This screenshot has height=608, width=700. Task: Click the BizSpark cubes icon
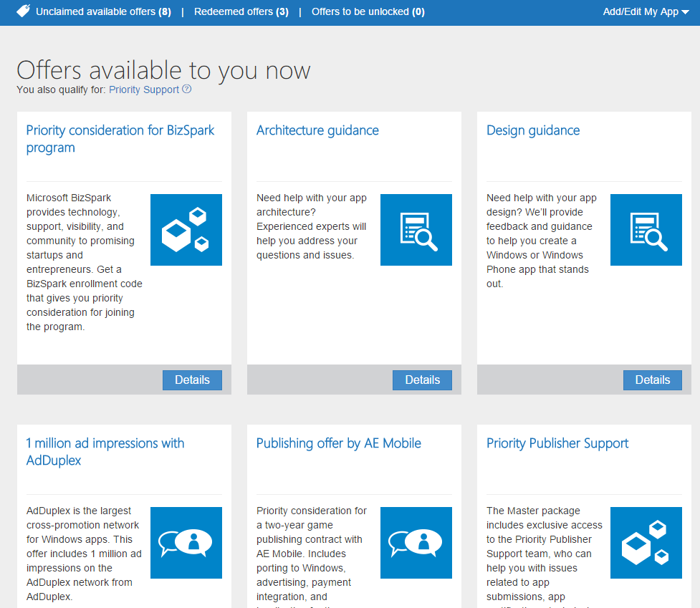186,230
